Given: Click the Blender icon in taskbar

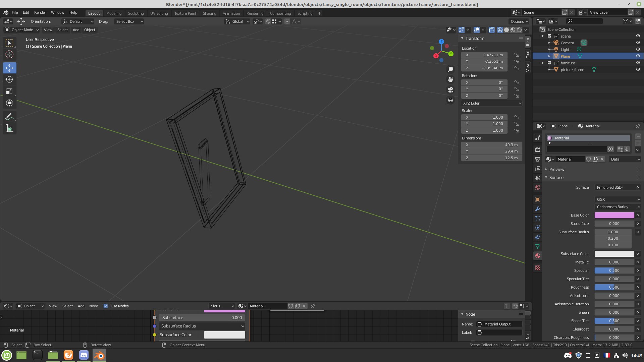Looking at the screenshot, I should pyautogui.click(x=99, y=355).
